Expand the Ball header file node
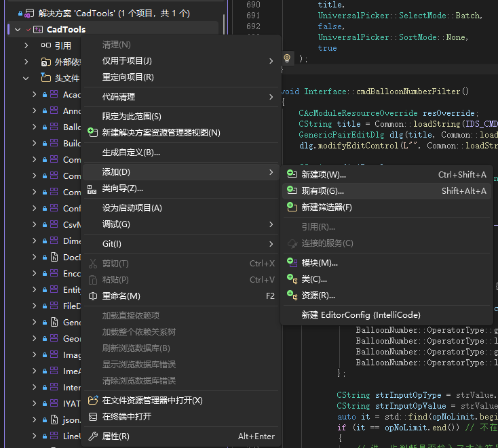The width and height of the screenshot is (498, 448). point(35,127)
